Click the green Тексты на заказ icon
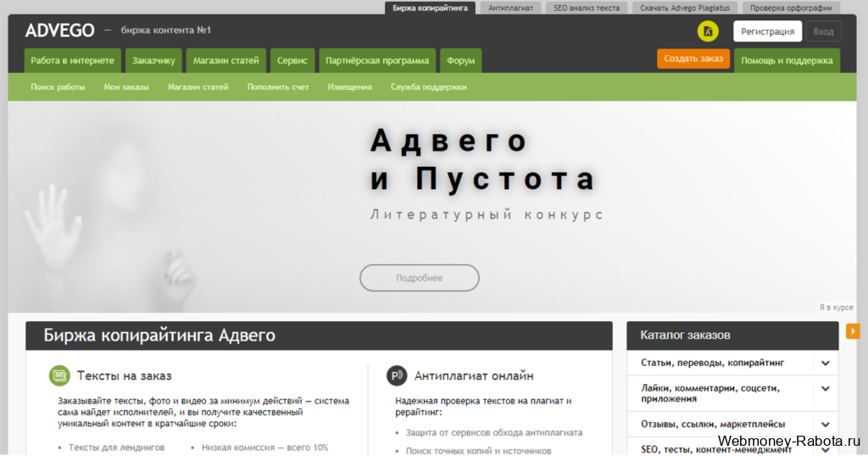This screenshot has width=868, height=456. [x=59, y=375]
